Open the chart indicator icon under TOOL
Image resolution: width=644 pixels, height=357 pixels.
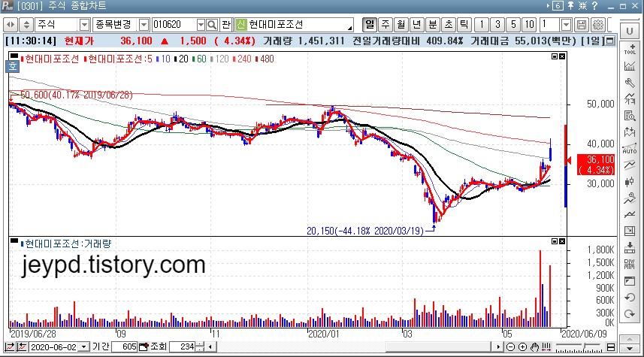[630, 65]
